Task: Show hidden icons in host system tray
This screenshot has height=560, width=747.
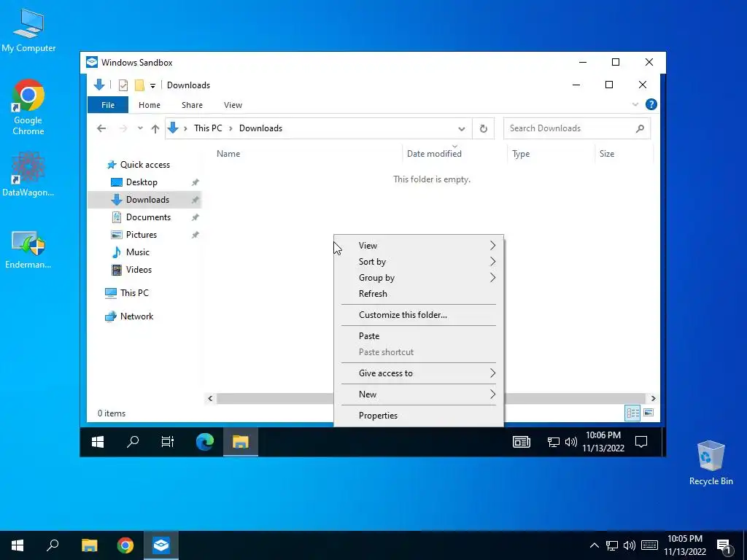Action: tap(594, 545)
